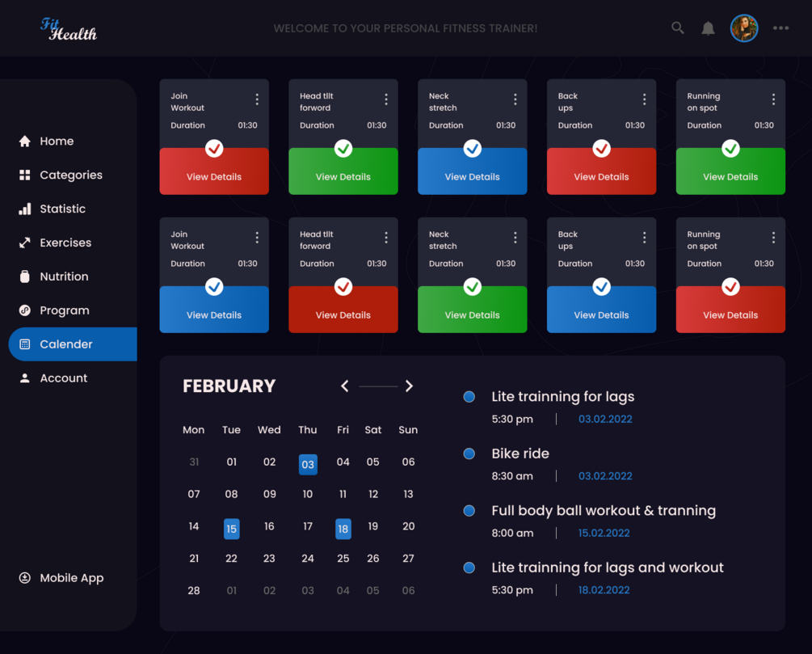Select highlighted date 03 in calendar
This screenshot has width=812, height=654.
[308, 464]
